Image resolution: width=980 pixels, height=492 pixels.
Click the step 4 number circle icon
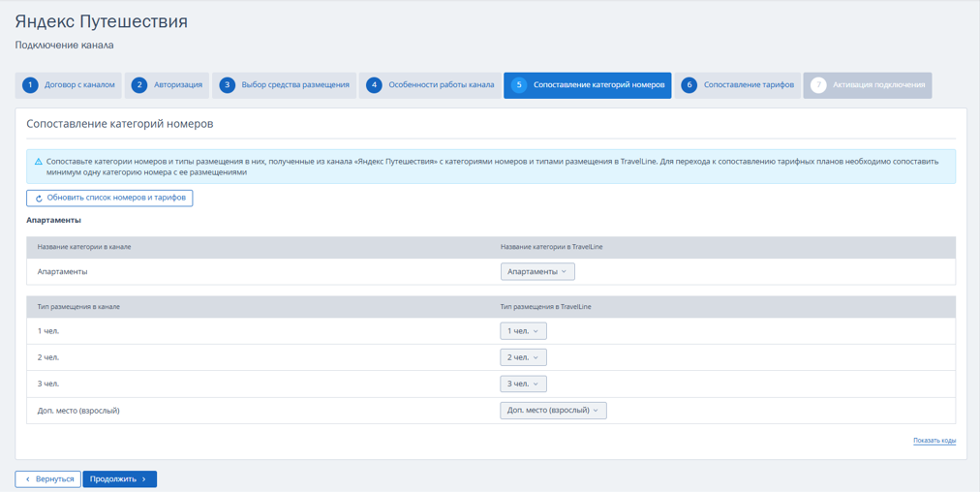coord(374,85)
